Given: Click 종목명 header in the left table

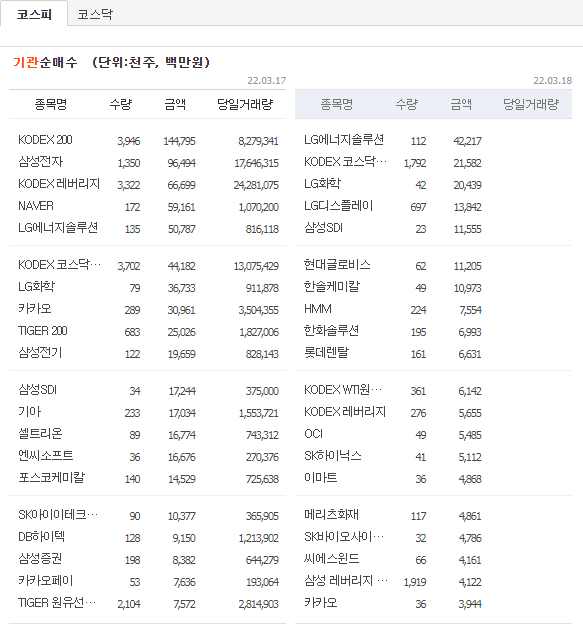Looking at the screenshot, I should pyautogui.click(x=50, y=104).
